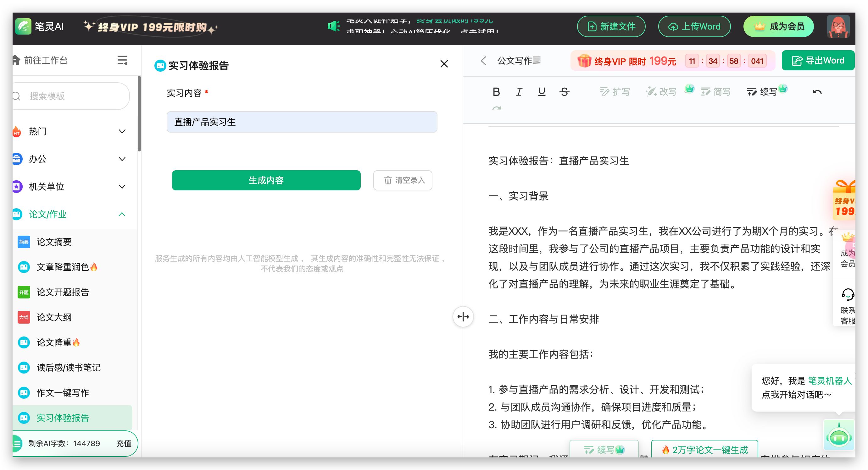
Task: Click the 改写 rewrite tool
Action: click(x=661, y=91)
